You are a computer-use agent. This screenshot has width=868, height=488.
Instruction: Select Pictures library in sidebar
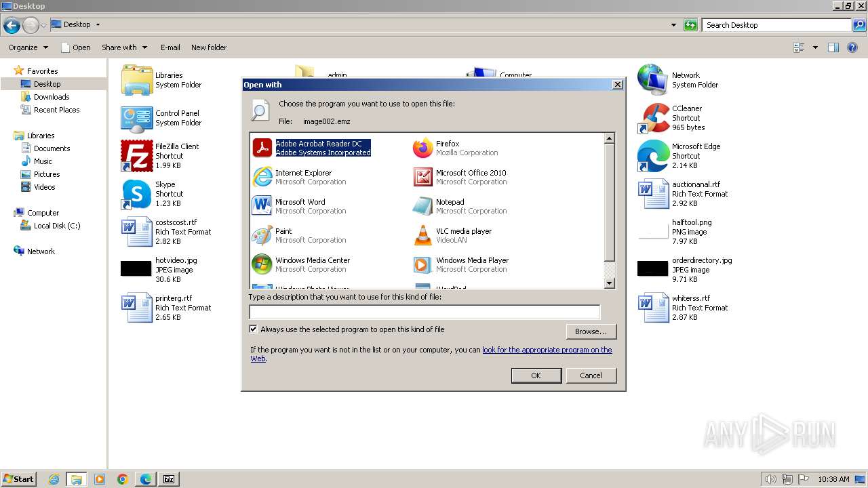pyautogui.click(x=47, y=174)
